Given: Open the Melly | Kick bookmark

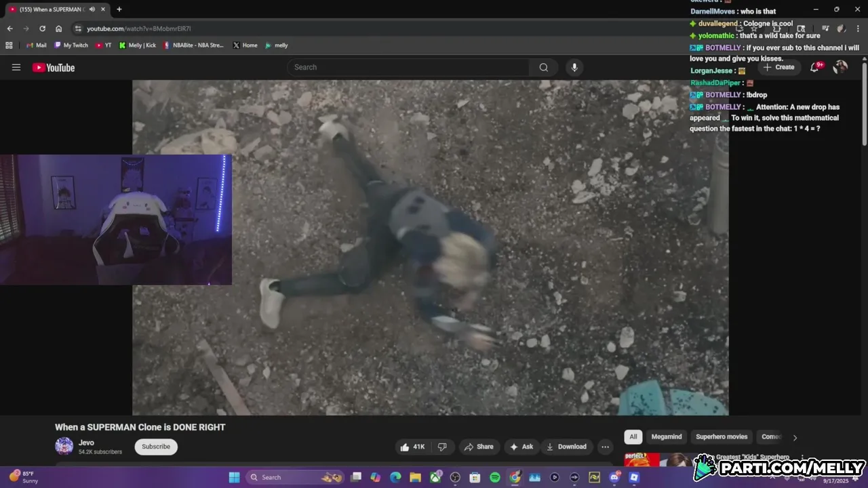Looking at the screenshot, I should click(x=137, y=45).
